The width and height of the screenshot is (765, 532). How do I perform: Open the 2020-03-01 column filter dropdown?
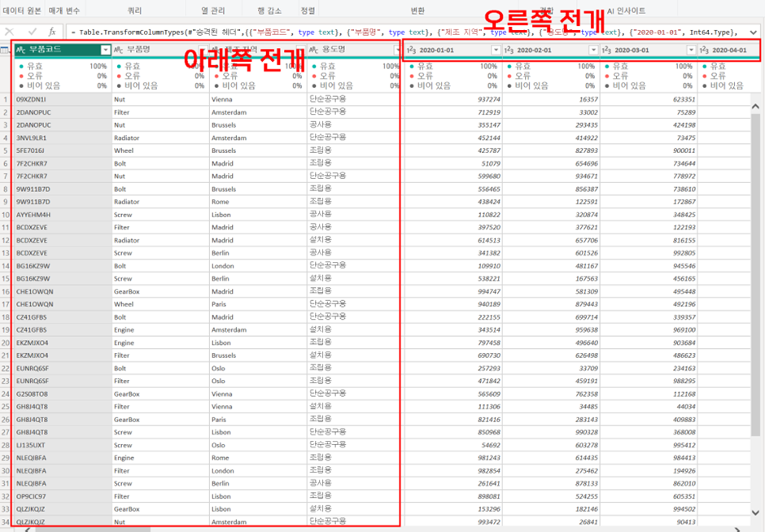(x=691, y=50)
